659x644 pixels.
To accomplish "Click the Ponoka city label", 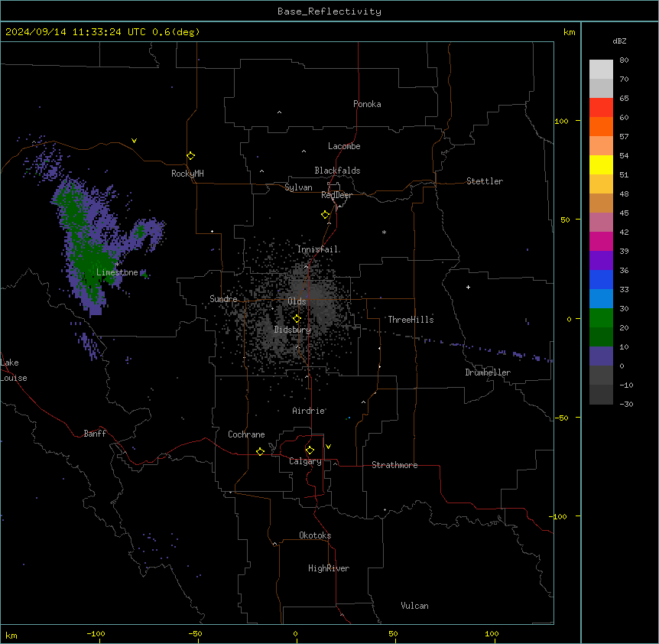I will coord(367,104).
